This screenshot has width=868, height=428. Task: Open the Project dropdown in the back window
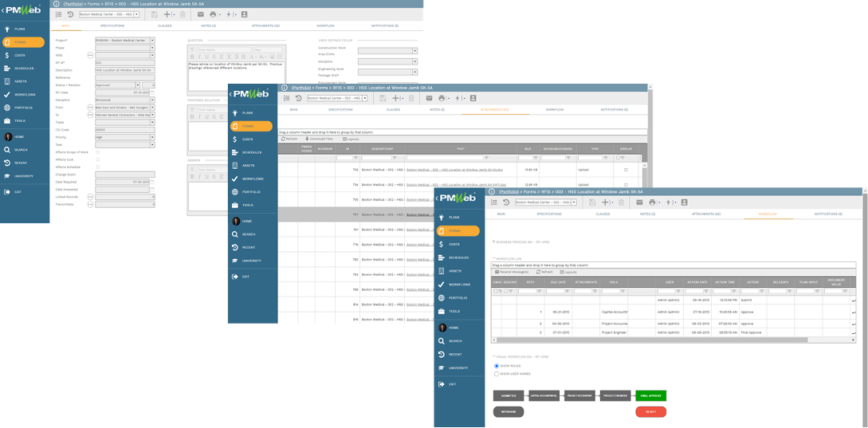152,40
